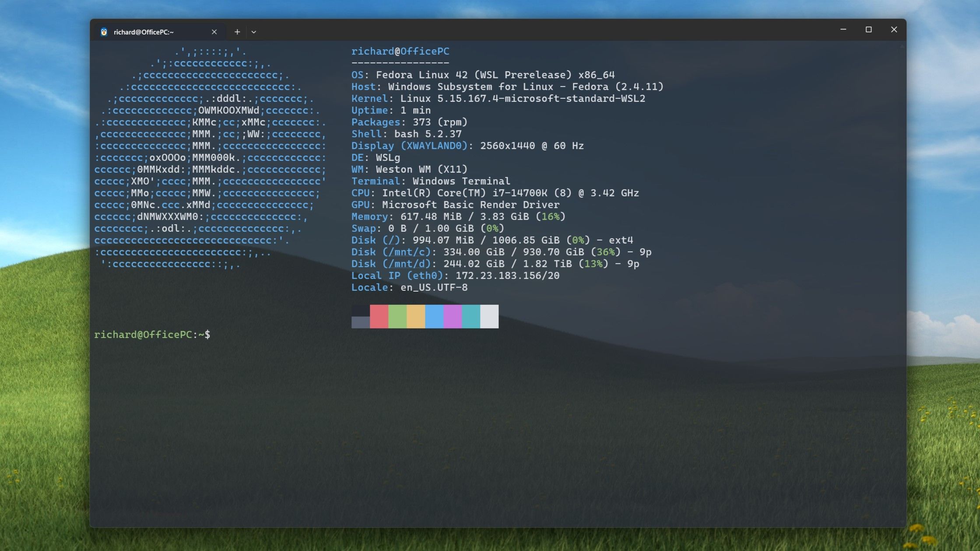Click the white color block

click(489, 316)
